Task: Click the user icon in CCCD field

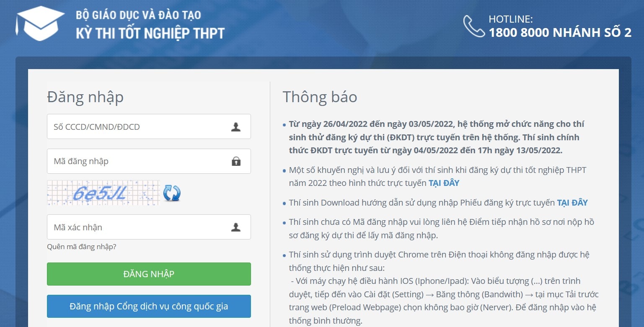Action: click(x=236, y=127)
